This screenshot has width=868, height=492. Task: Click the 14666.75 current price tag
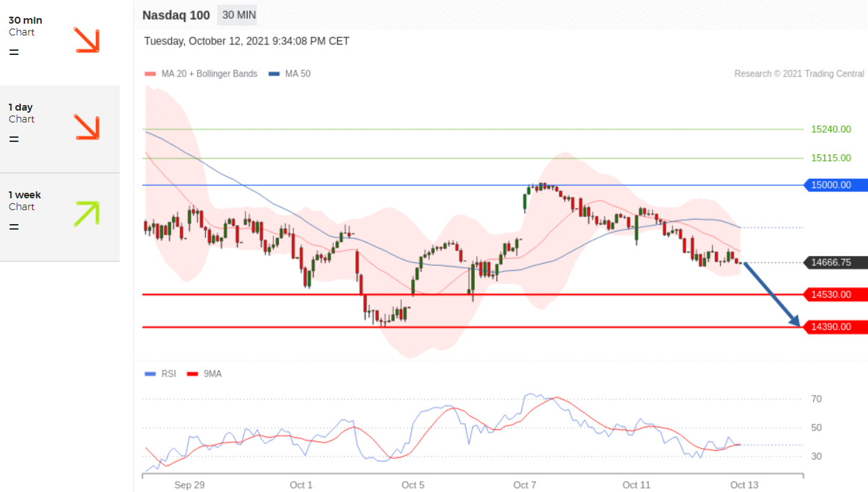(x=835, y=262)
